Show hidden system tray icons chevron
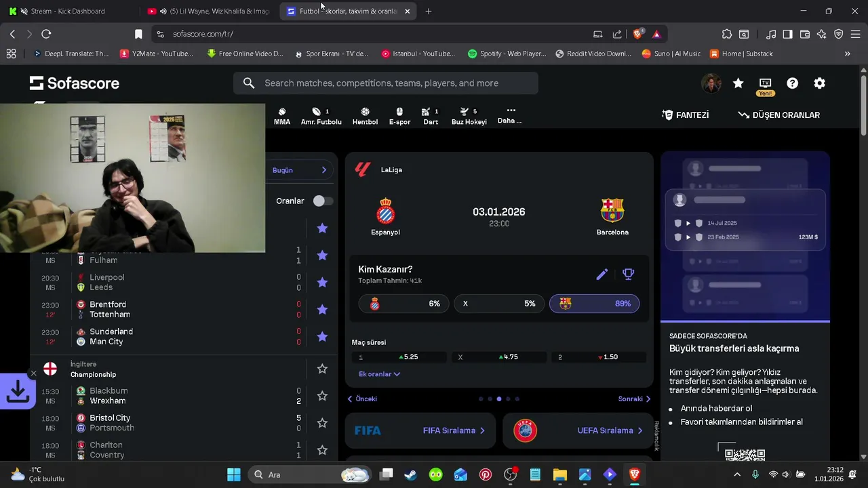 click(737, 474)
